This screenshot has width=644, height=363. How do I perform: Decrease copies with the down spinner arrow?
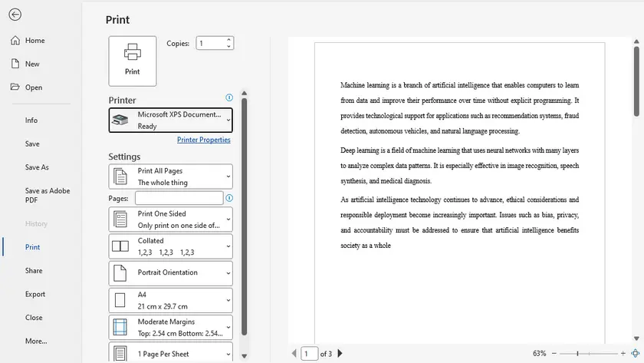tap(228, 47)
